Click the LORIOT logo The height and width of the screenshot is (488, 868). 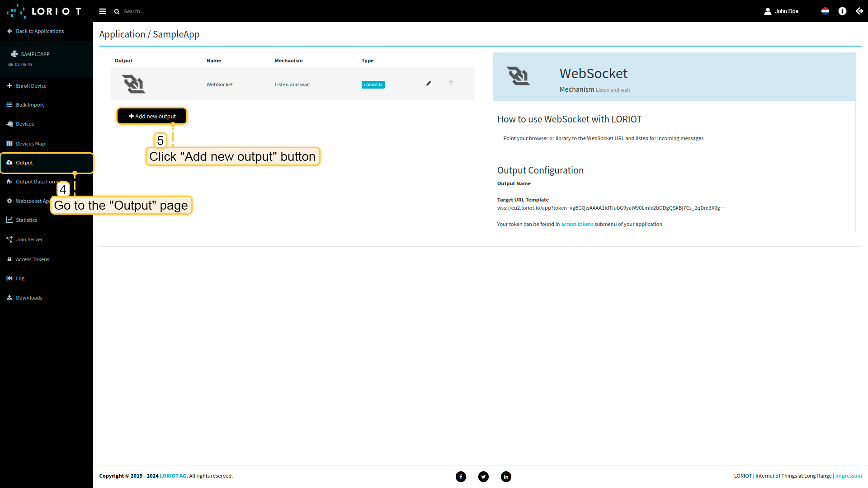[x=44, y=11]
